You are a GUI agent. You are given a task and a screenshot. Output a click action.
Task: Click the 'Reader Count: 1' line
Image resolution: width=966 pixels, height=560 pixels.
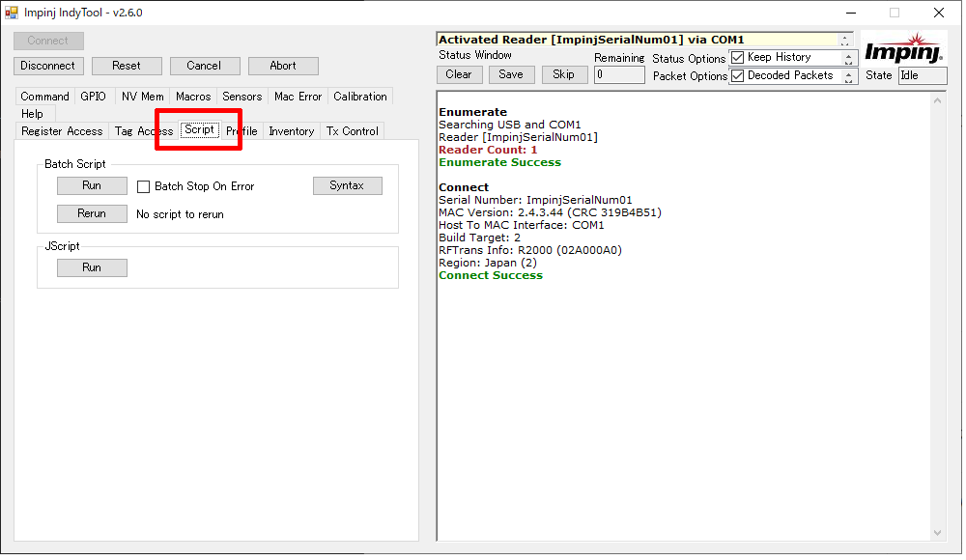click(488, 151)
